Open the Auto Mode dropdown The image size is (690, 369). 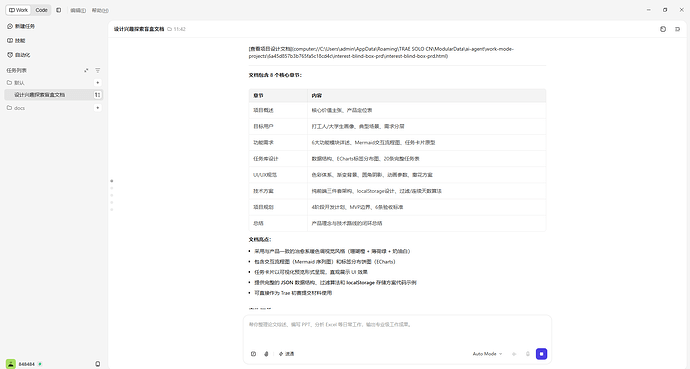tap(487, 354)
